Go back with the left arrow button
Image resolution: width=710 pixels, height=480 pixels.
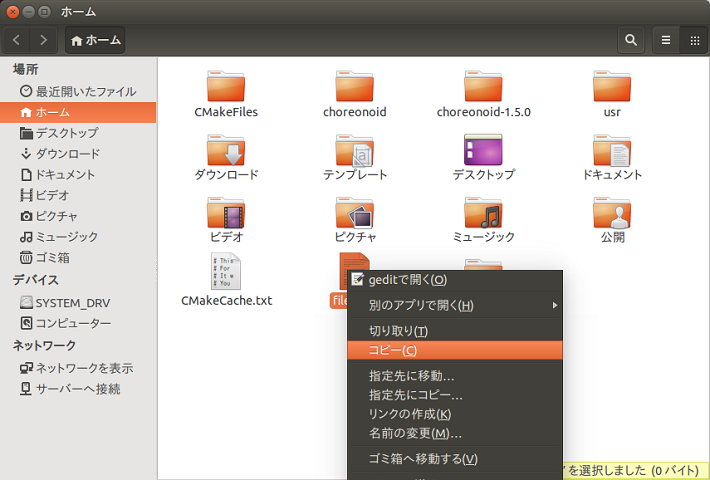[x=17, y=40]
